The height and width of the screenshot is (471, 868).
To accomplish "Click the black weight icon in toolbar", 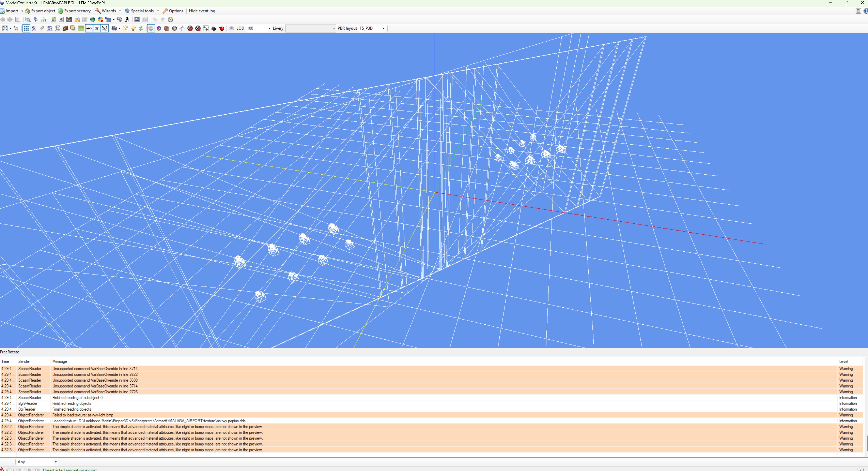I will pyautogui.click(x=214, y=28).
